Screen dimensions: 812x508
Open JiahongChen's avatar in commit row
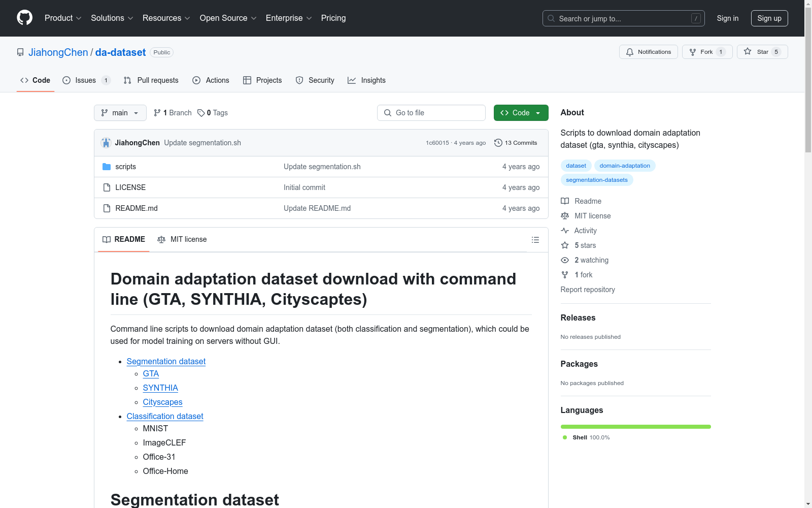tap(106, 143)
